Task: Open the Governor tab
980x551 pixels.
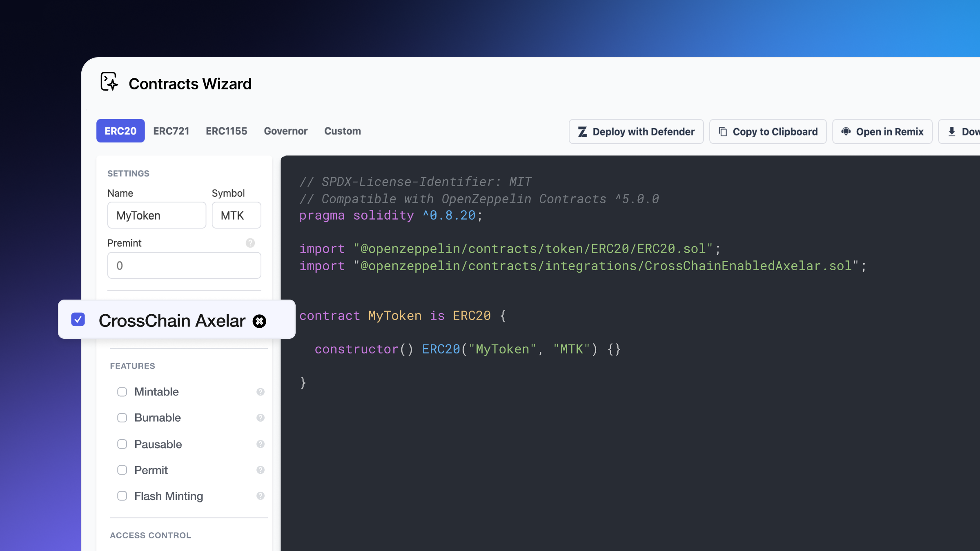Action: click(x=285, y=131)
